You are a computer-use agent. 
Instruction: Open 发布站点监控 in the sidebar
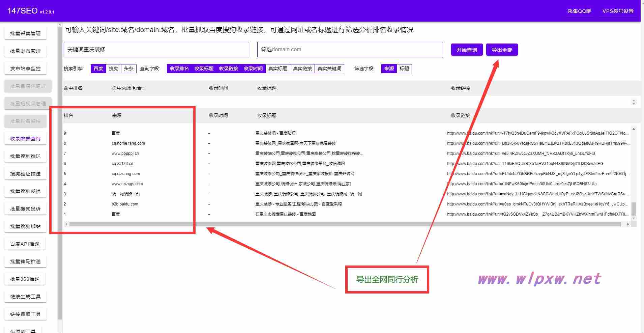(25, 68)
